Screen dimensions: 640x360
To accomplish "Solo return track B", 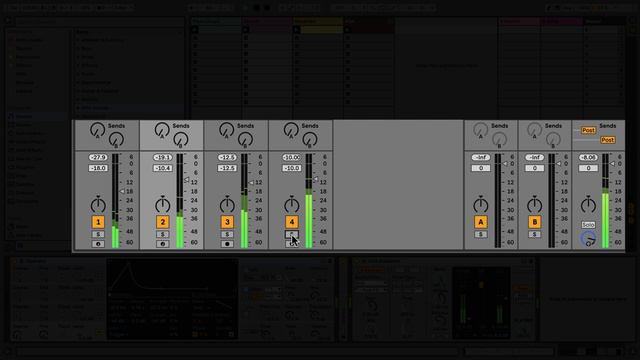I will tap(534, 234).
